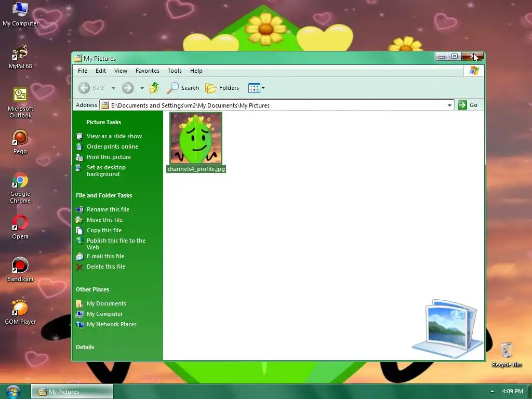
Task: Expand the Back history dropdown arrow
Action: pyautogui.click(x=113, y=88)
